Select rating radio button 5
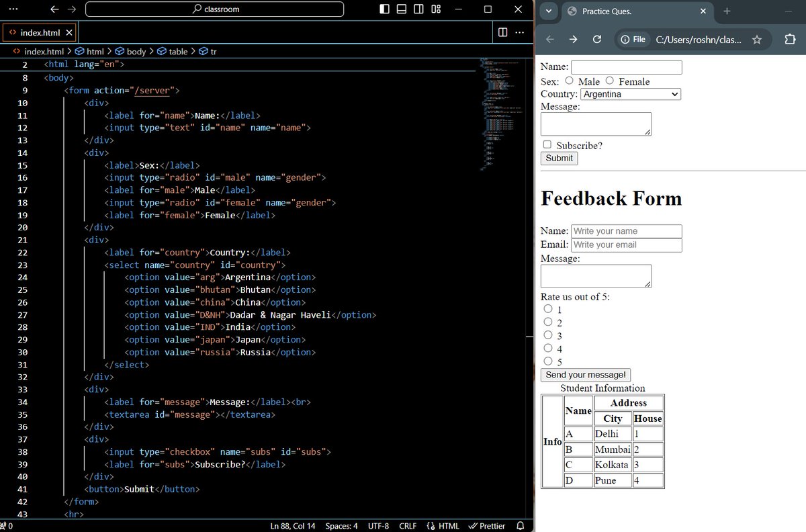 548,361
